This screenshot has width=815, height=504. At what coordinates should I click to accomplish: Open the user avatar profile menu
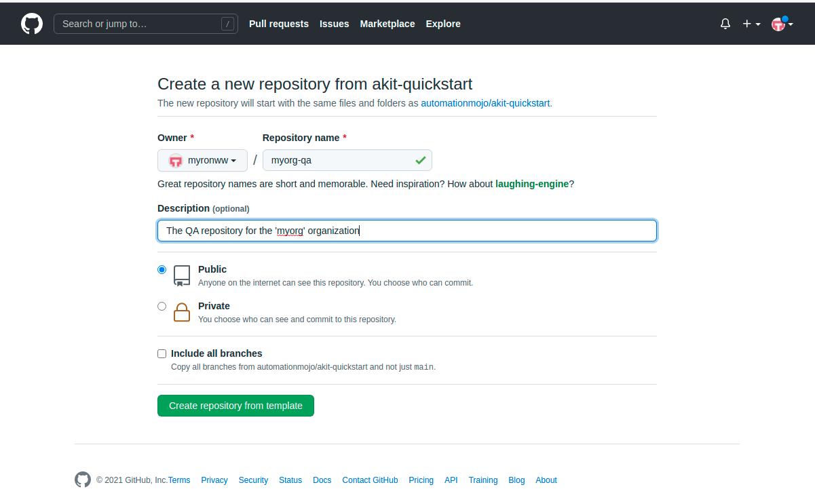[x=782, y=24]
